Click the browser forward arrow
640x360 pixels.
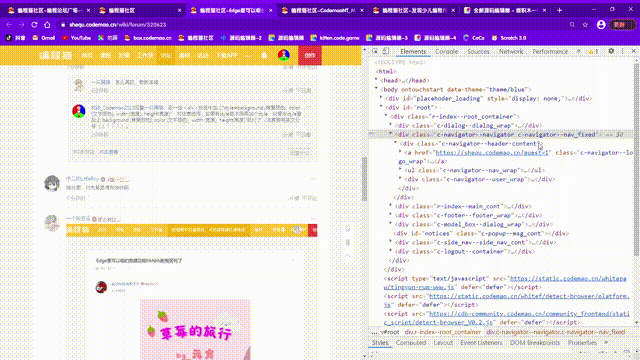coord(21,24)
